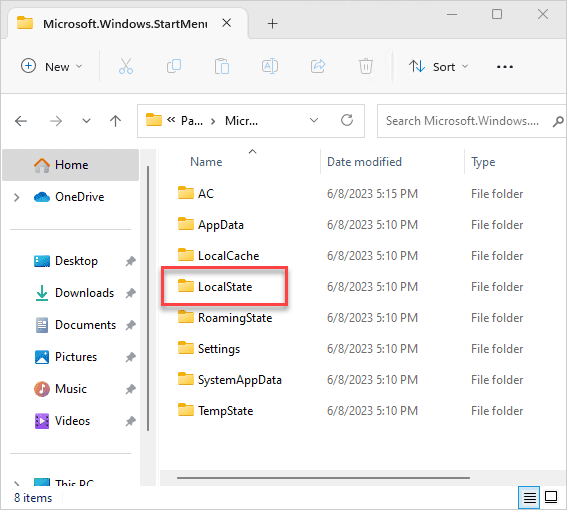
Task: Pin icon next to Videos
Action: point(131,421)
